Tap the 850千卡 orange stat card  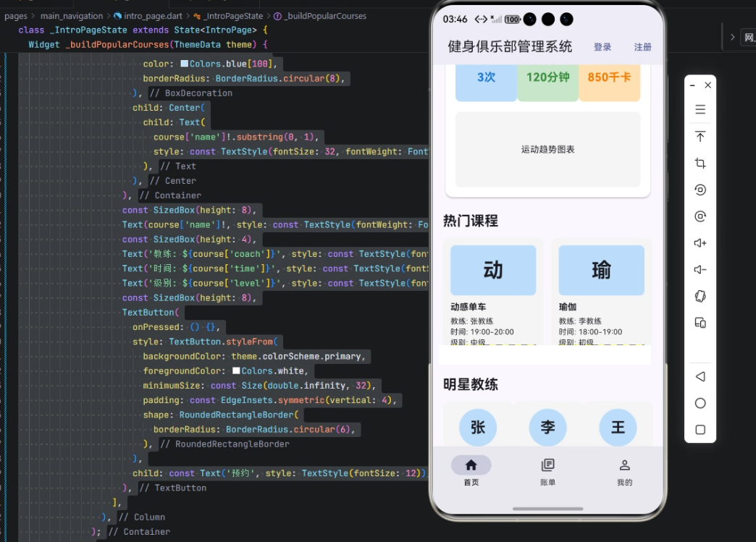[610, 83]
